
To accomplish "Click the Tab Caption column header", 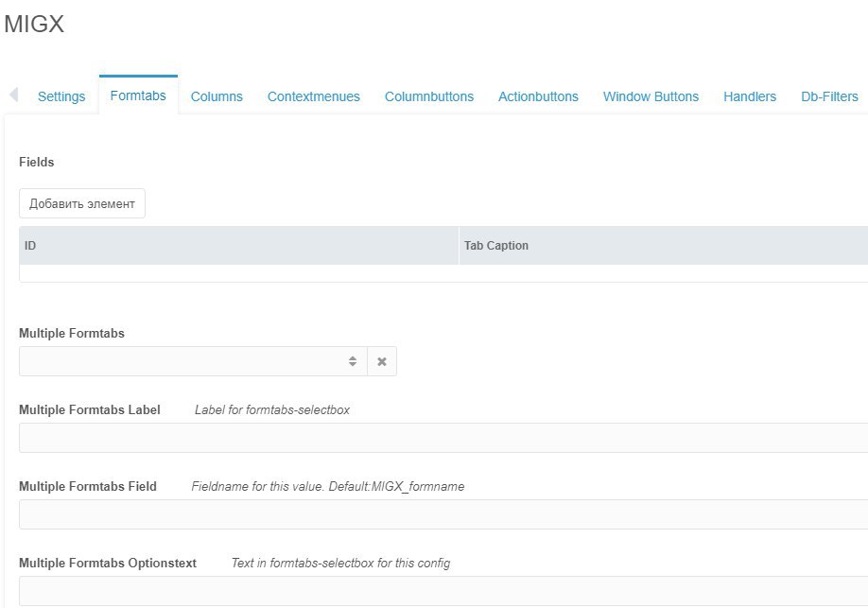I will coord(662,246).
